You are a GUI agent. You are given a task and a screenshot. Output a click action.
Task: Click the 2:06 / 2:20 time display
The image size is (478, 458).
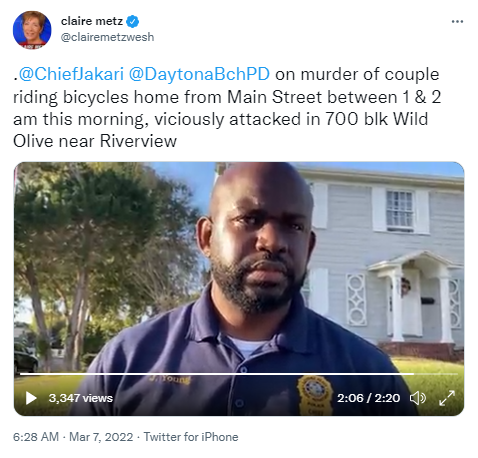(368, 398)
